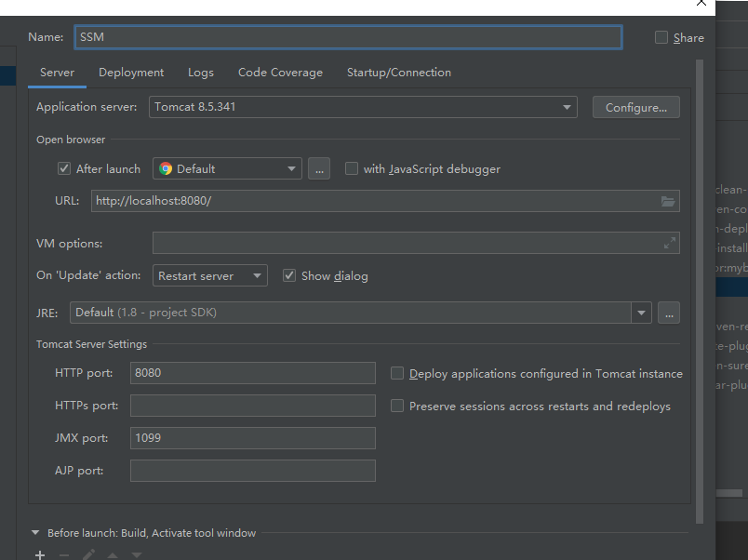Open JRE browse ellipsis button

point(669,313)
